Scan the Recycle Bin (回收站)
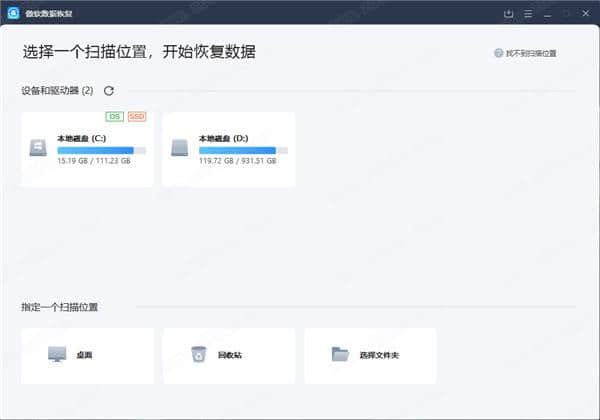 tap(229, 356)
